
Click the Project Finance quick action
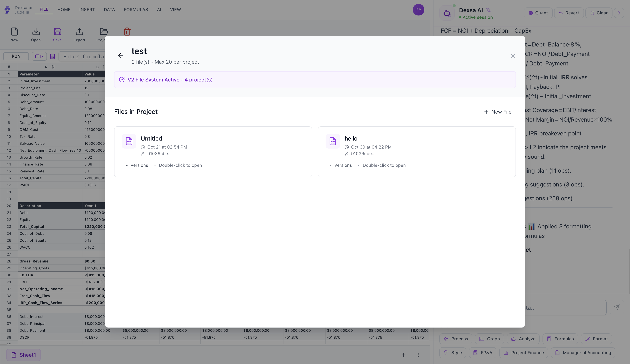pyautogui.click(x=524, y=353)
